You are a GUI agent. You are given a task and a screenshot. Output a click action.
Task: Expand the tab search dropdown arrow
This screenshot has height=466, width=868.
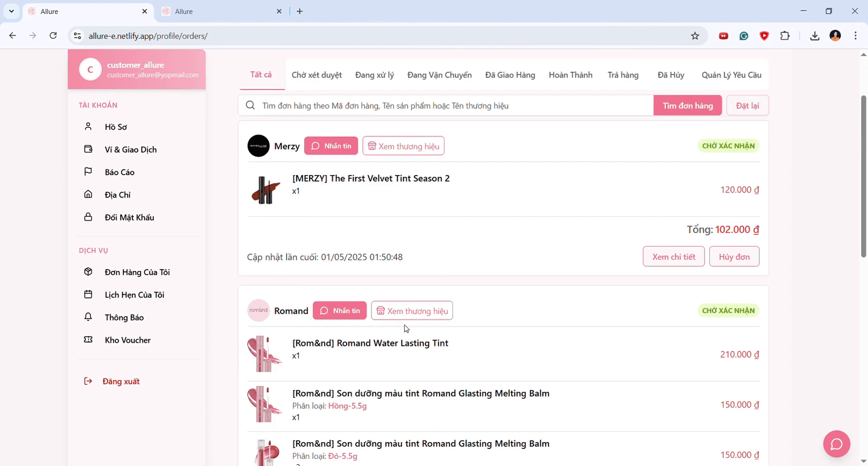12,11
